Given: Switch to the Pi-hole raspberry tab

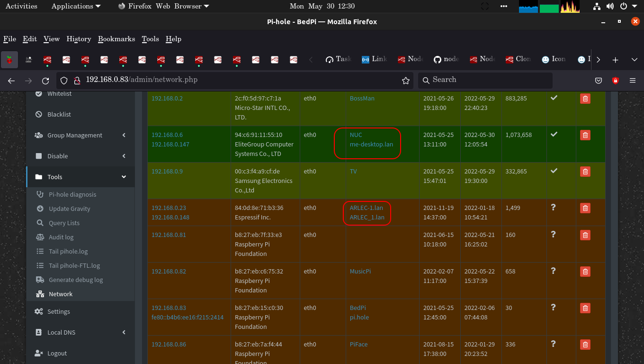Looking at the screenshot, I should (9, 60).
